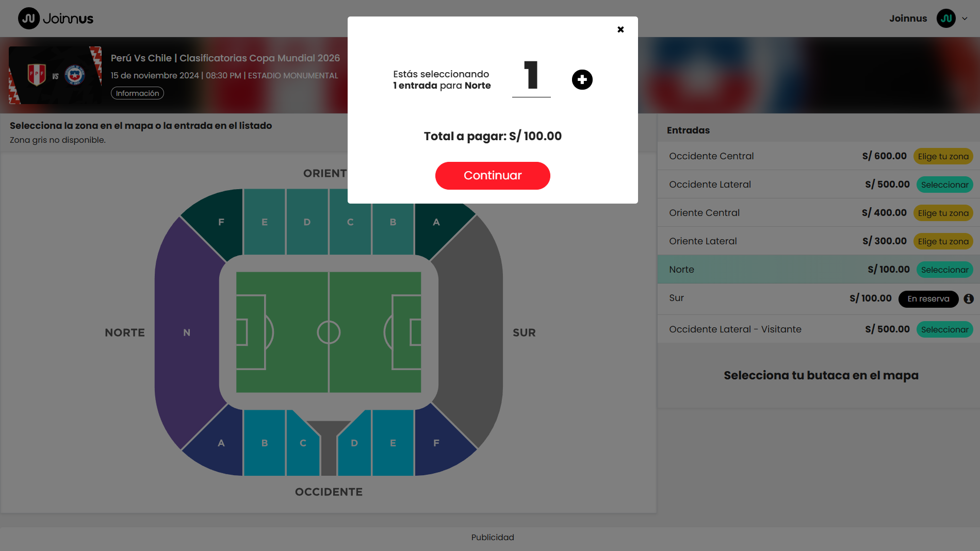
Task: Choose zone for Oriente Central ticket
Action: tap(943, 213)
